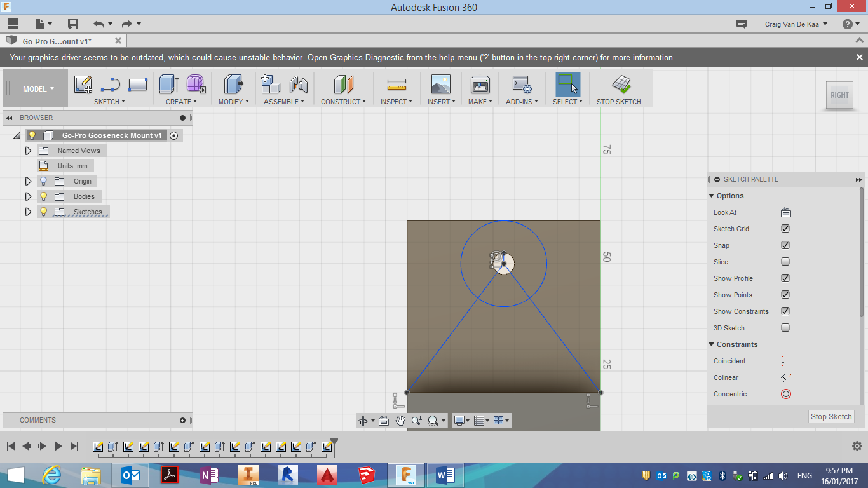Select the Line sketch tool
The image size is (868, 488).
(x=111, y=85)
